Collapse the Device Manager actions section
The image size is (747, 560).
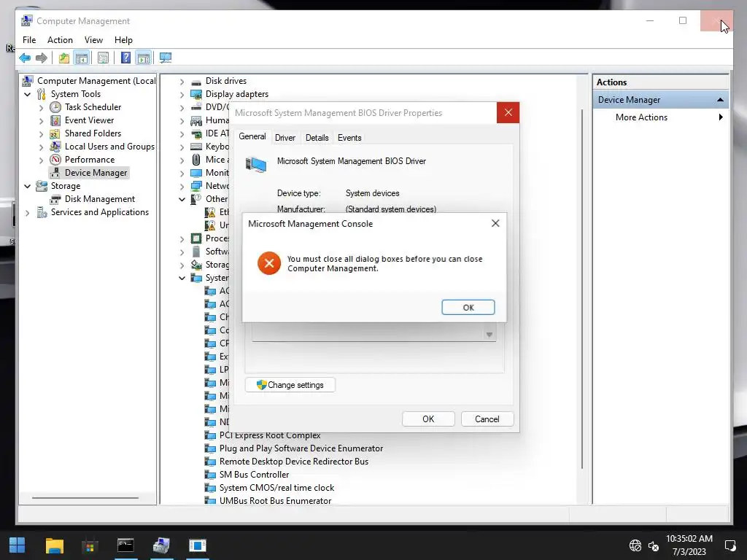pos(720,100)
